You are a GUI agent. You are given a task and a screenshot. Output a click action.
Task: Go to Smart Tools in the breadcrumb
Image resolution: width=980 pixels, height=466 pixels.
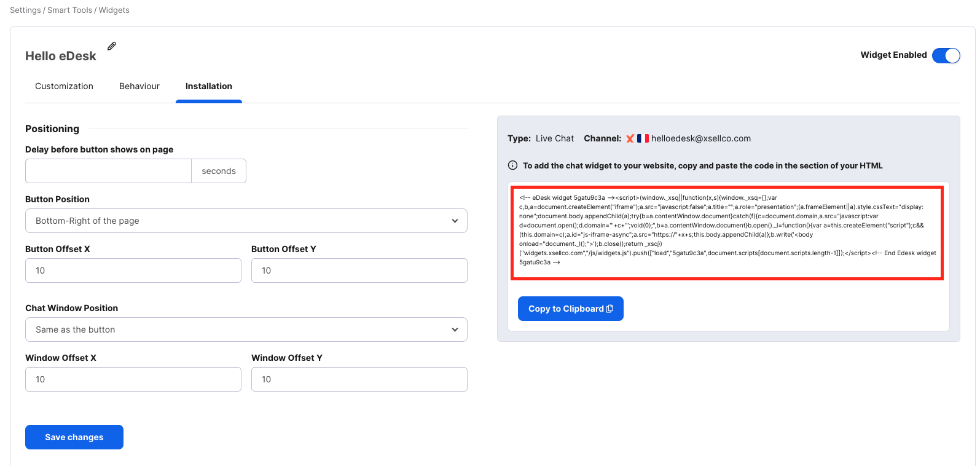click(x=69, y=10)
